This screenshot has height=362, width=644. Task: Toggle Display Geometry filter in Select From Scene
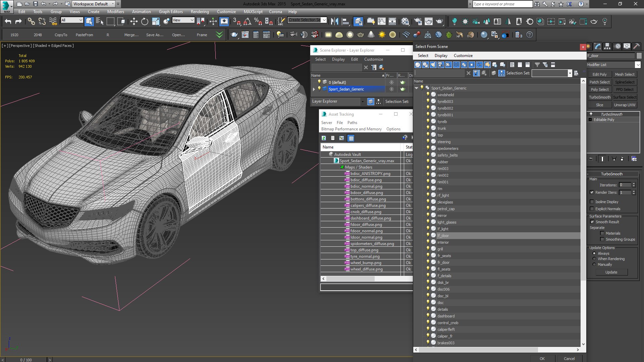point(418,65)
